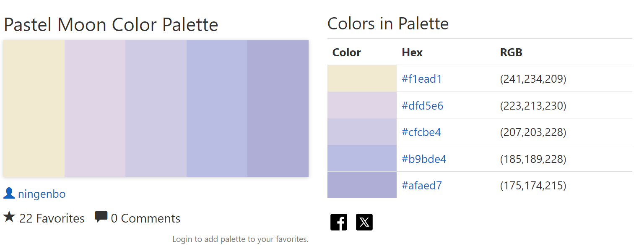Click the star Favorites icon
Screen dimensions: 644x249
click(x=9, y=217)
